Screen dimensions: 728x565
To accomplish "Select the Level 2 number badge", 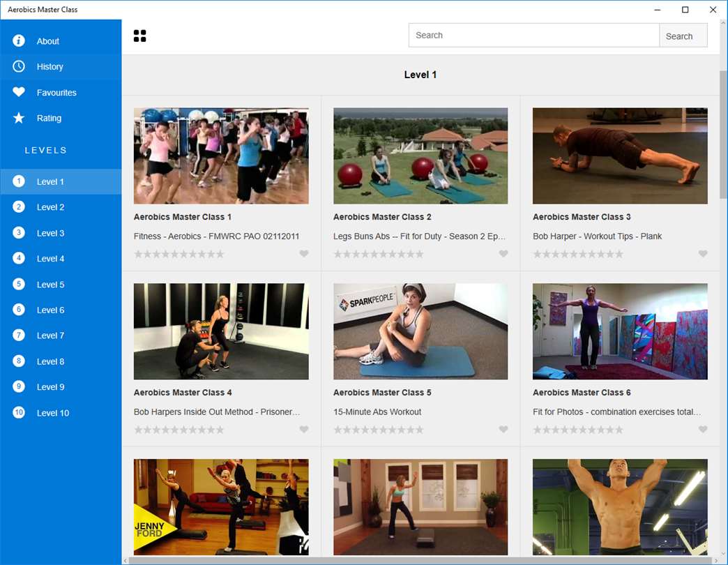I will click(19, 206).
